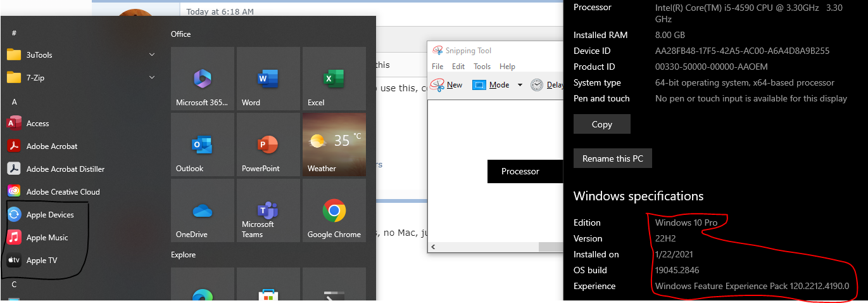Open the Word tile
The height and width of the screenshot is (303, 868).
click(x=268, y=79)
